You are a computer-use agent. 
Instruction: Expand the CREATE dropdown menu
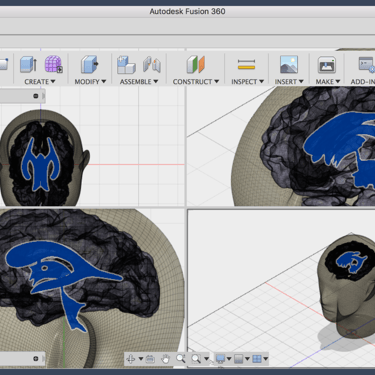pos(40,82)
